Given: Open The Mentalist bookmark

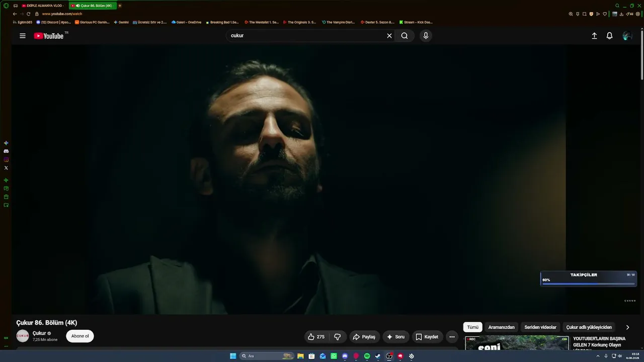Looking at the screenshot, I should 262,22.
